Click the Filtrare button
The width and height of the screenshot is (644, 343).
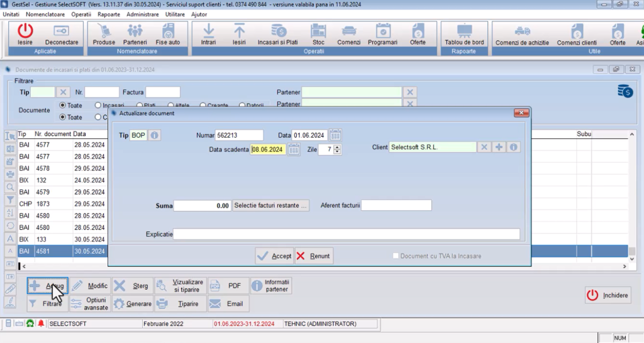point(48,303)
